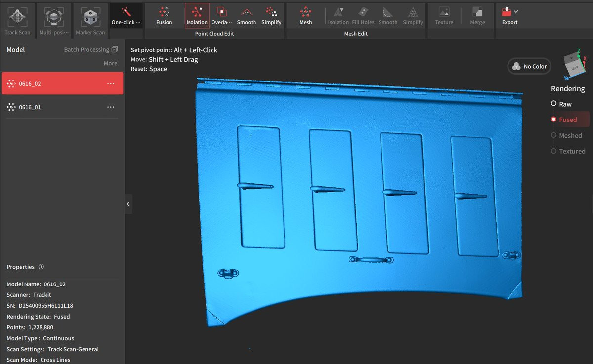Select the Fused rendering option
Image resolution: width=593 pixels, height=364 pixels.
(553, 120)
